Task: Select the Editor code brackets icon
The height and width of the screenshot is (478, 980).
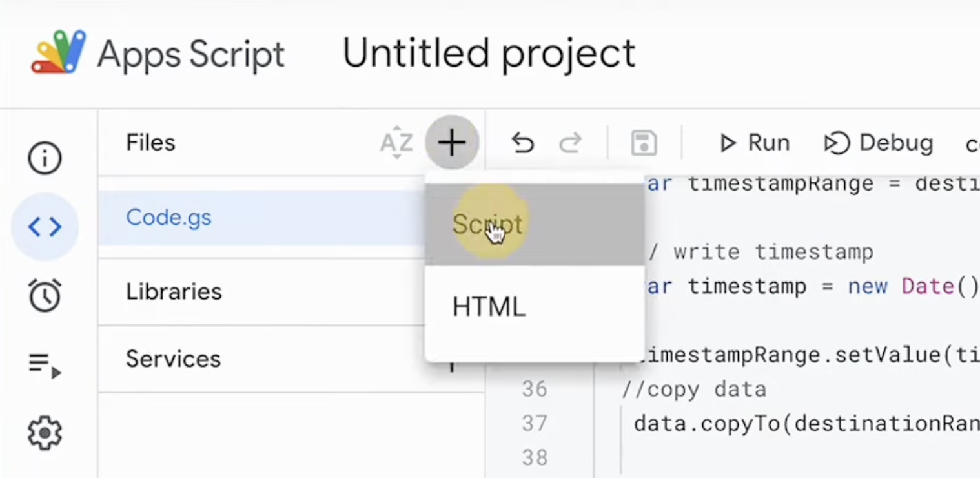Action: [45, 227]
